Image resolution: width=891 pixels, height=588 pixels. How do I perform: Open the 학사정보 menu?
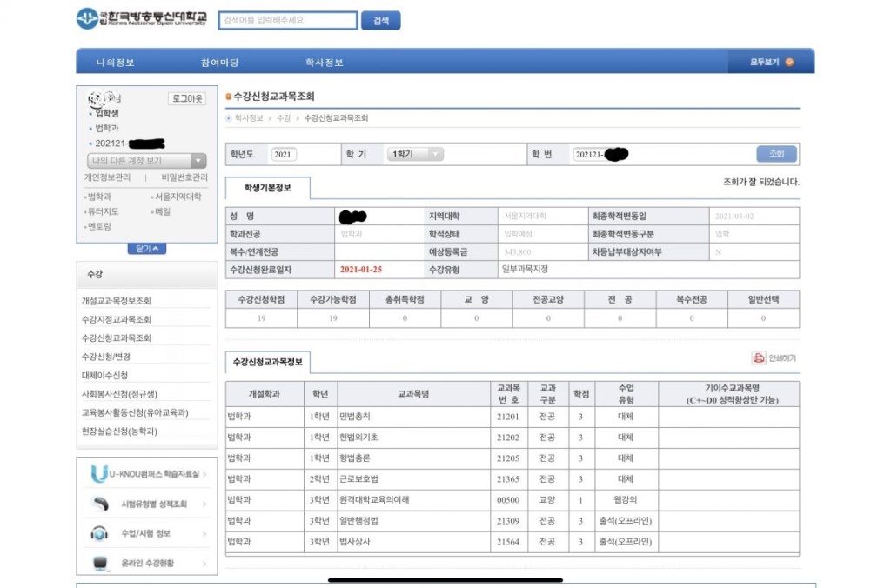324,63
